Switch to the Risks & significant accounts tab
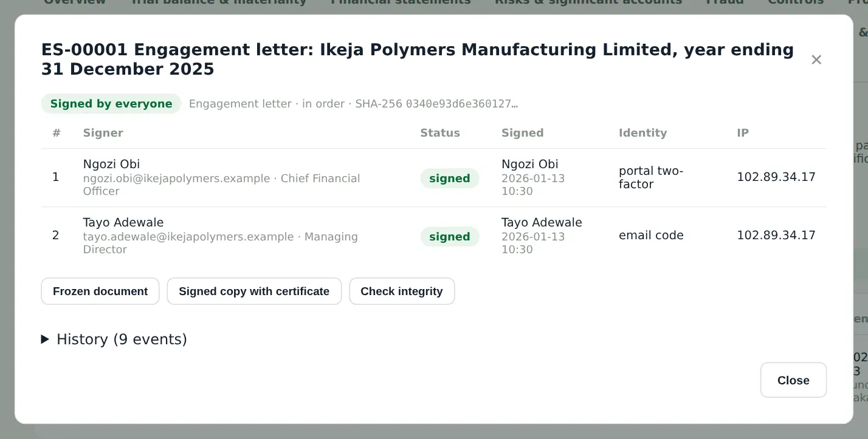The width and height of the screenshot is (868, 439). 588,2
